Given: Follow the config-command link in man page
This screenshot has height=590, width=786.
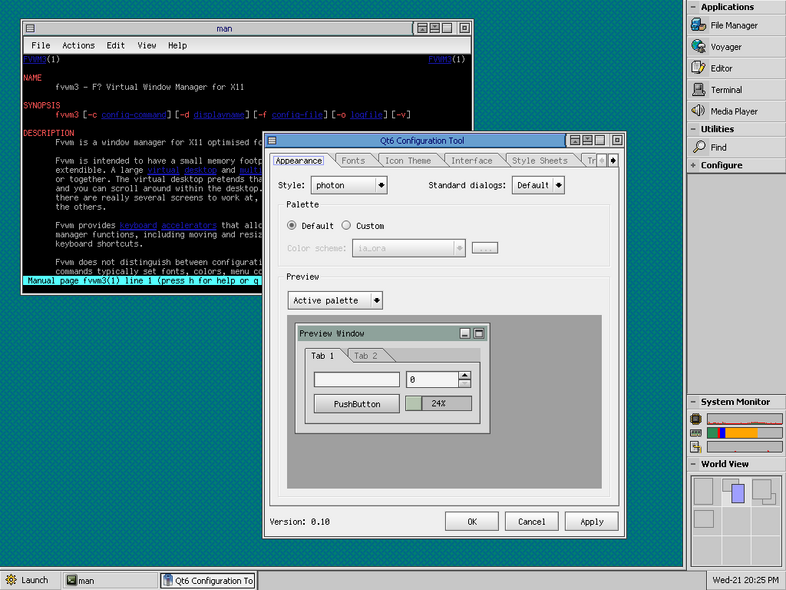Looking at the screenshot, I should coord(134,115).
